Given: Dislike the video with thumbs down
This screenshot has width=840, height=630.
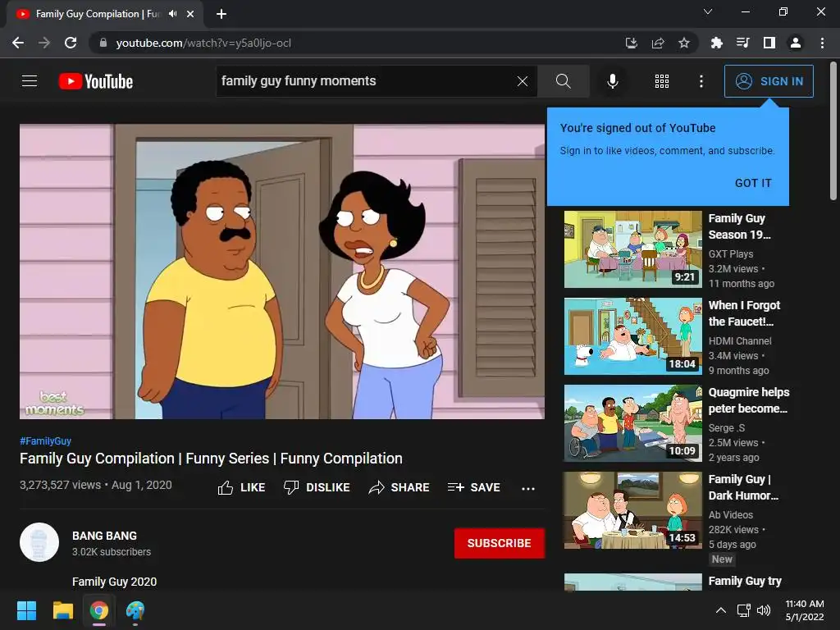Looking at the screenshot, I should tap(317, 487).
